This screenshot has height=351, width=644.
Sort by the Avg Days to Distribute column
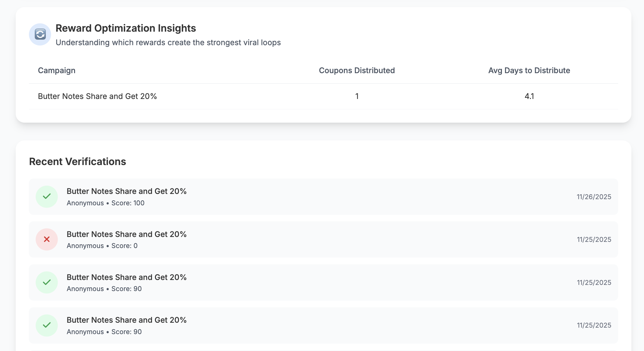(x=529, y=70)
